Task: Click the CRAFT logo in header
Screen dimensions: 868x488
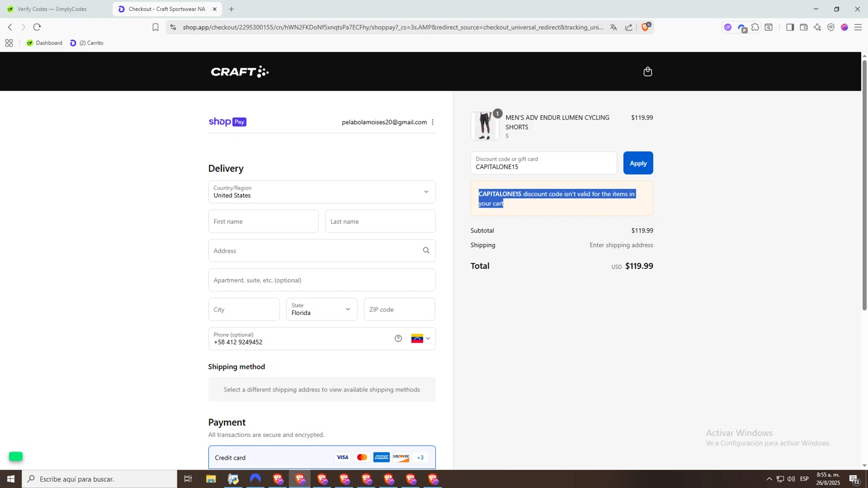Action: [240, 72]
